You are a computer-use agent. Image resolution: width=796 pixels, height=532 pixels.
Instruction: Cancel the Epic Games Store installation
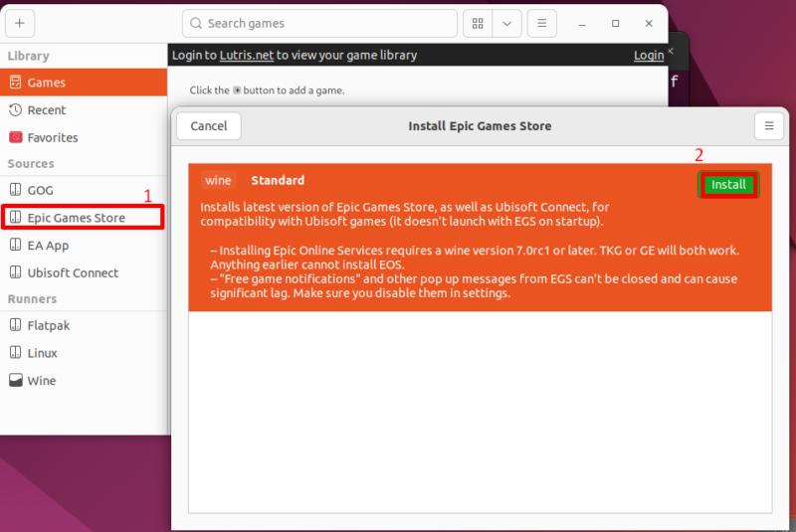pos(209,125)
